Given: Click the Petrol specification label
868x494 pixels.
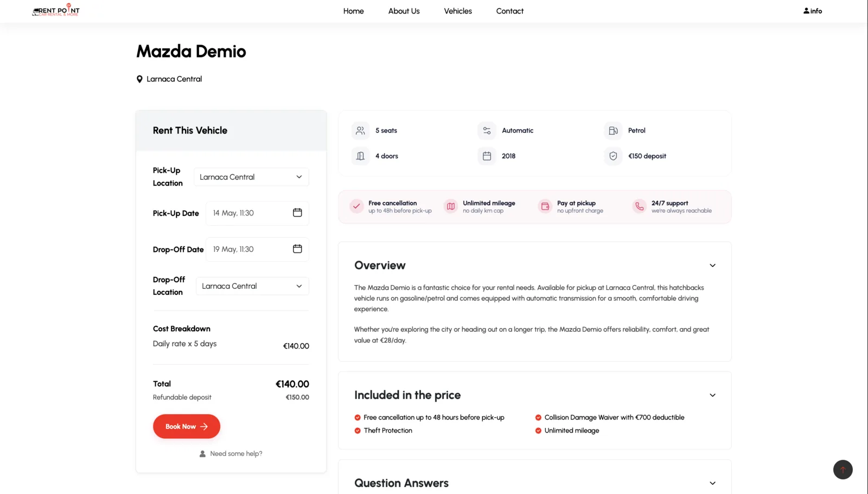Looking at the screenshot, I should click(637, 130).
